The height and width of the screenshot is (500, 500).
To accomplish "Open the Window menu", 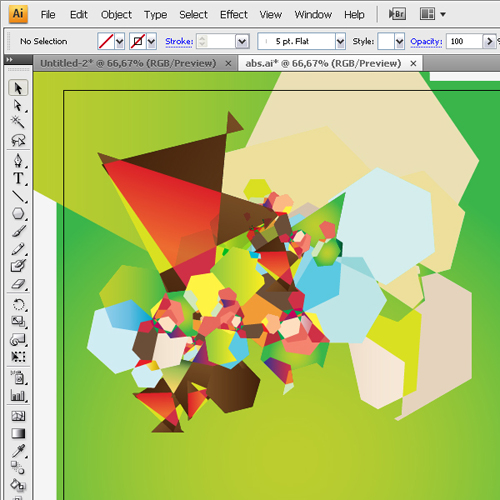I will (x=313, y=15).
